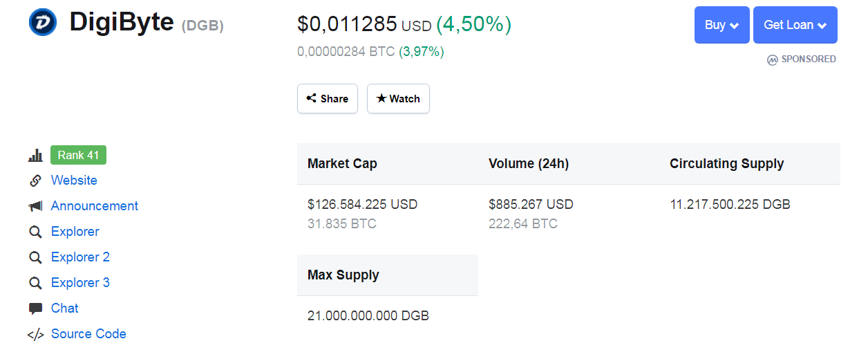Click the chain link icon beside Website
The image size is (868, 350).
pos(35,181)
